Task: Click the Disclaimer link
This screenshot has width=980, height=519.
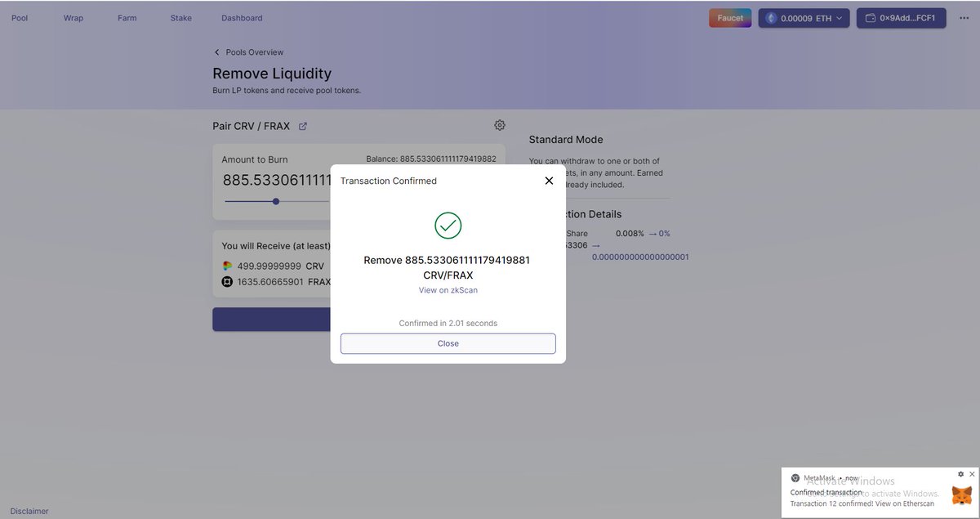Action: tap(29, 512)
